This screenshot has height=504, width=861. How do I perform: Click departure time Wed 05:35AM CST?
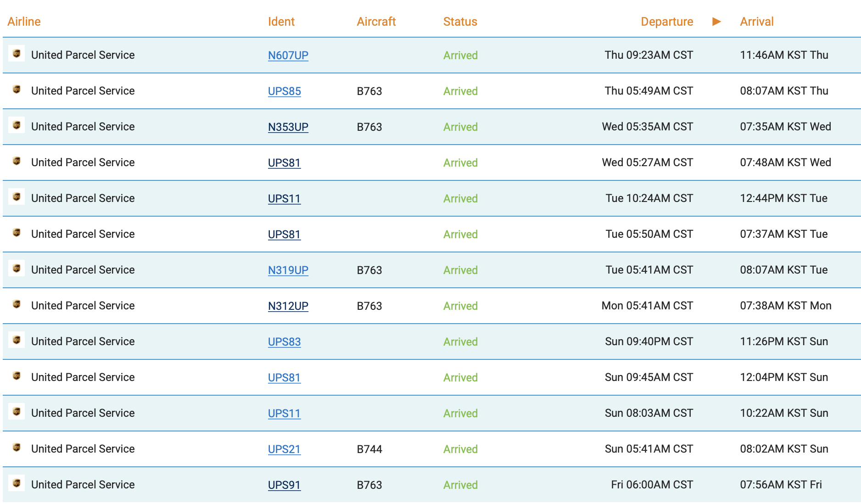(x=648, y=127)
